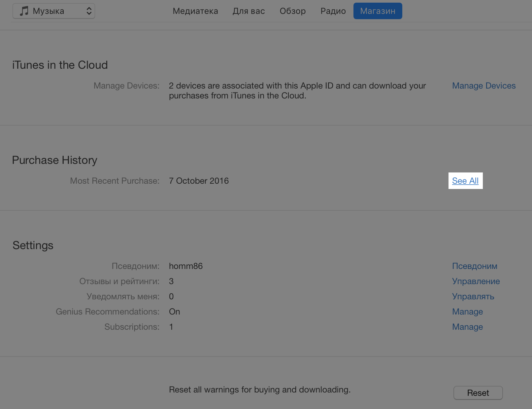The width and height of the screenshot is (532, 409).
Task: Click the music note icon
Action: [24, 11]
